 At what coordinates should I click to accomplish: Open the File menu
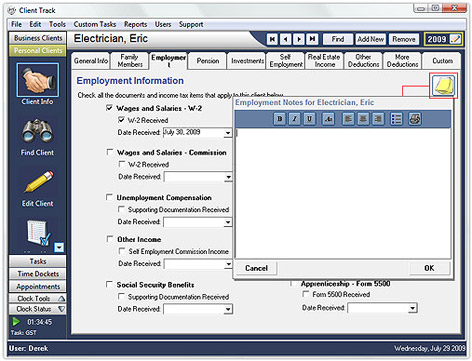[16, 24]
